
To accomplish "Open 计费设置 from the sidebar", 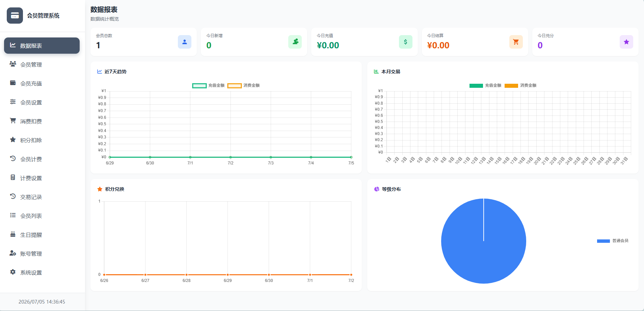I will coord(42,178).
